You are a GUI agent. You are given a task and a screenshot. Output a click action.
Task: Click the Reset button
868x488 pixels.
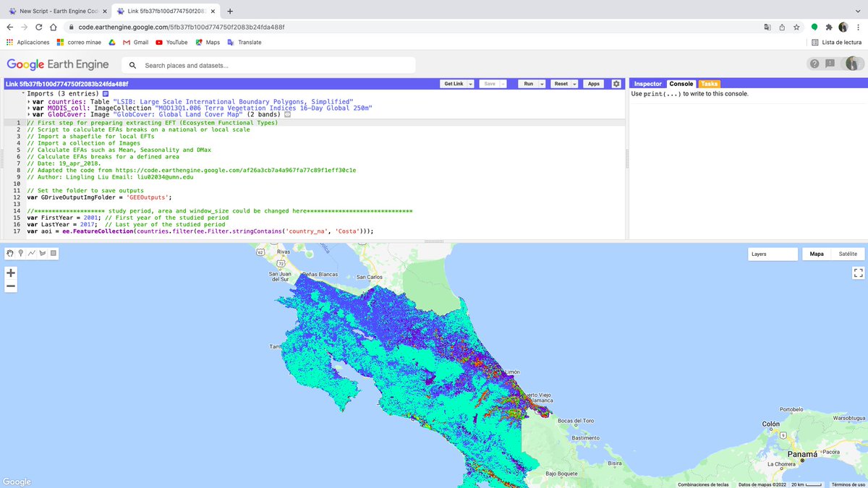pyautogui.click(x=561, y=84)
